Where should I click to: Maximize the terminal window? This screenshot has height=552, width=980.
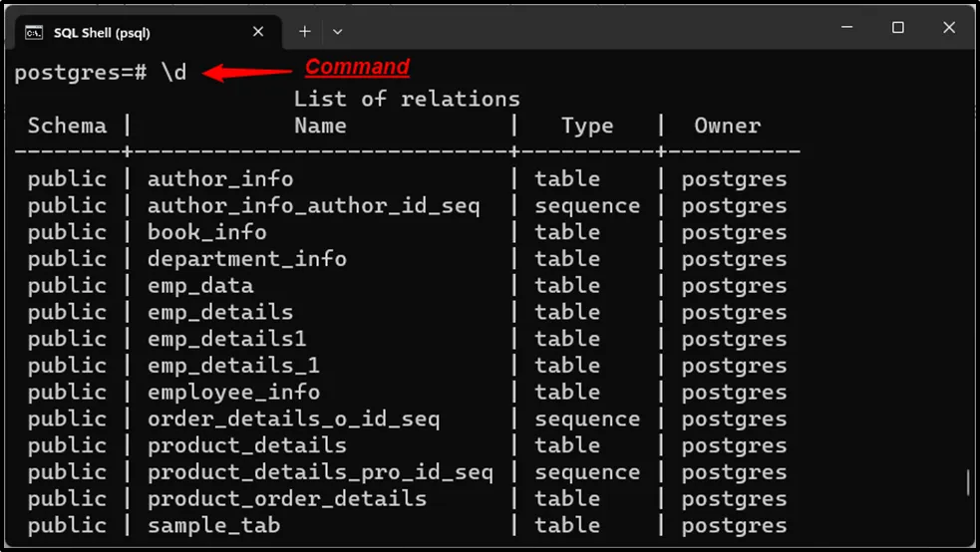coord(897,28)
